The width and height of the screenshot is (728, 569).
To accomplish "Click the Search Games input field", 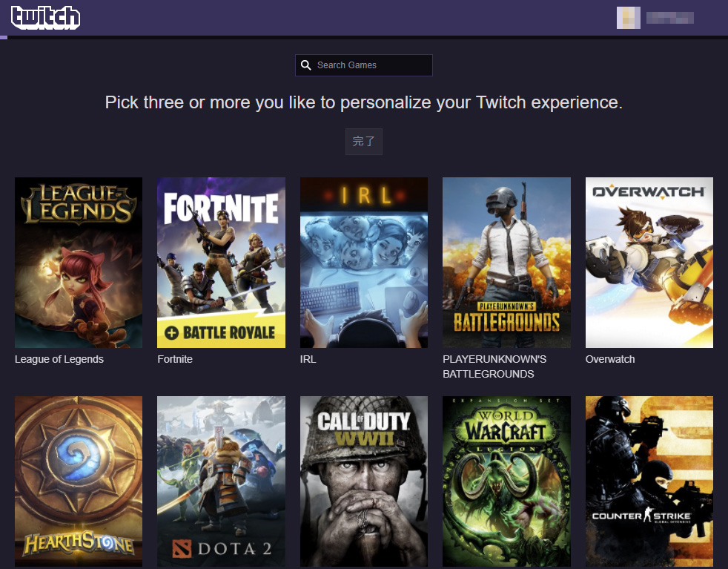I will [363, 65].
